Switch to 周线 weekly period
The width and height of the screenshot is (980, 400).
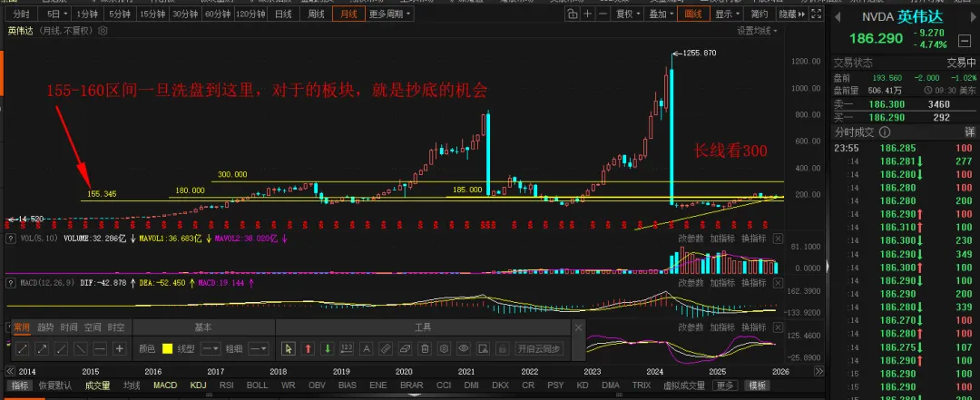click(x=317, y=14)
